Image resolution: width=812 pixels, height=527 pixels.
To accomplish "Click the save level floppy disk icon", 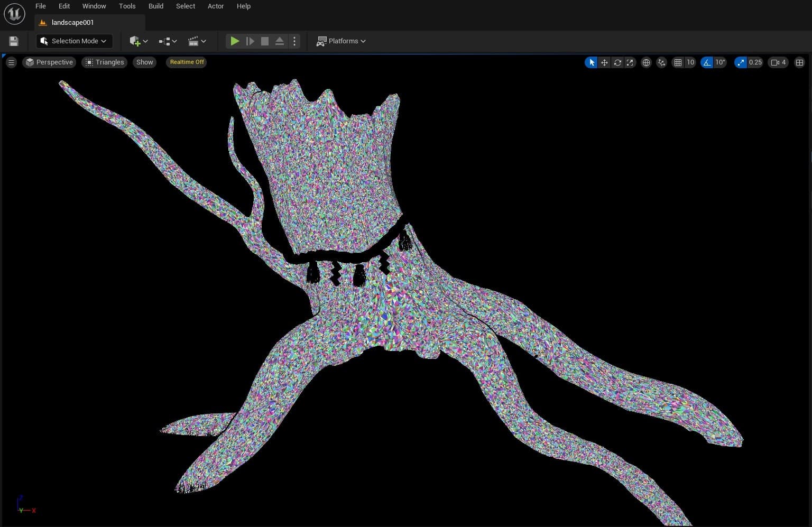I will 14,41.
